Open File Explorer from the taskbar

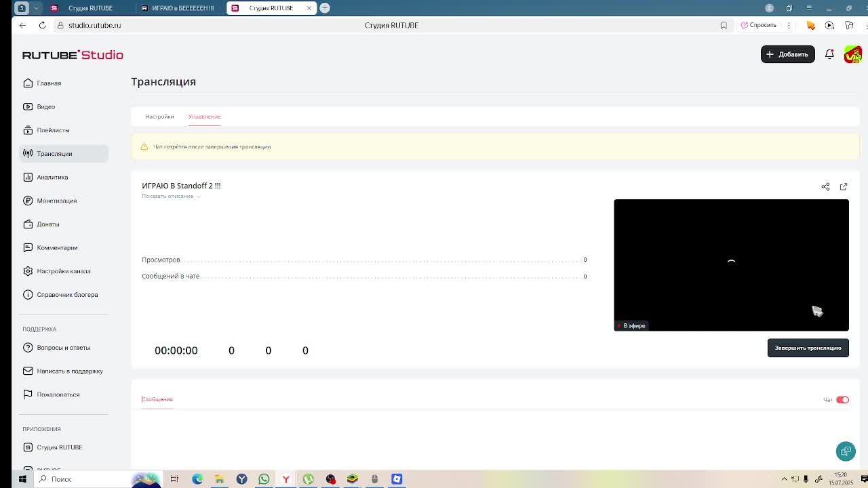tap(219, 479)
